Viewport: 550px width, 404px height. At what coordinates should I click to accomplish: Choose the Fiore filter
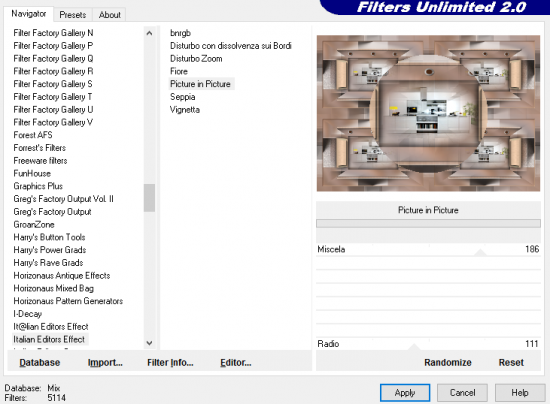tap(179, 71)
